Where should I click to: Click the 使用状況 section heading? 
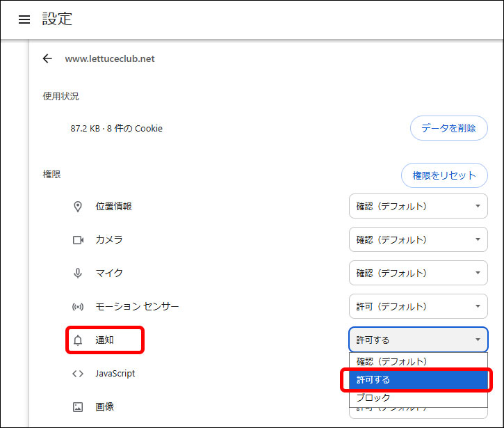[60, 96]
